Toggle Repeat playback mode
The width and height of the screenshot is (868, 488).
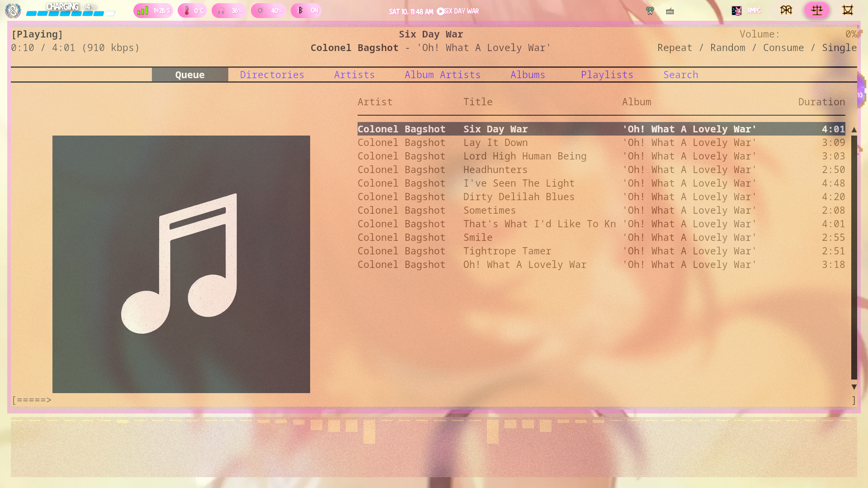click(x=675, y=47)
